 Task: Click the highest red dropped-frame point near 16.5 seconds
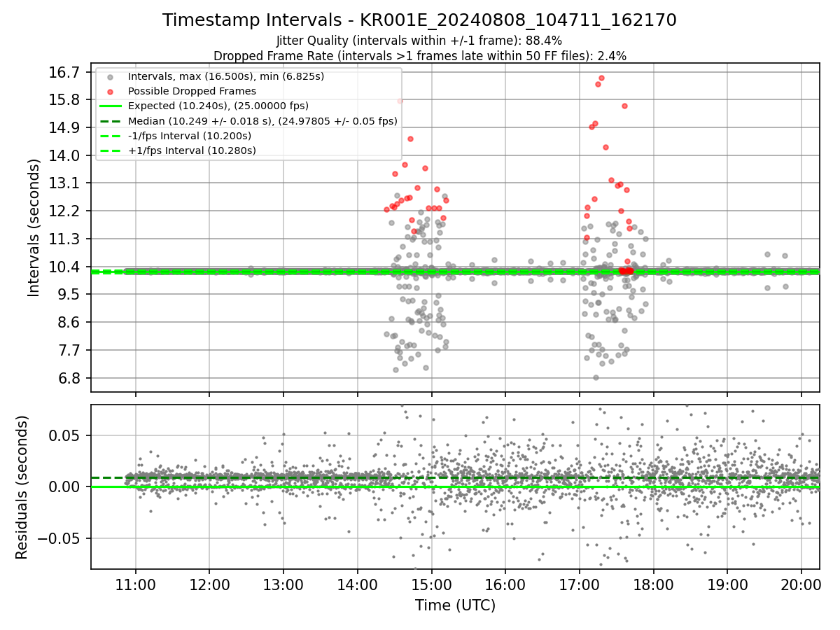(601, 78)
